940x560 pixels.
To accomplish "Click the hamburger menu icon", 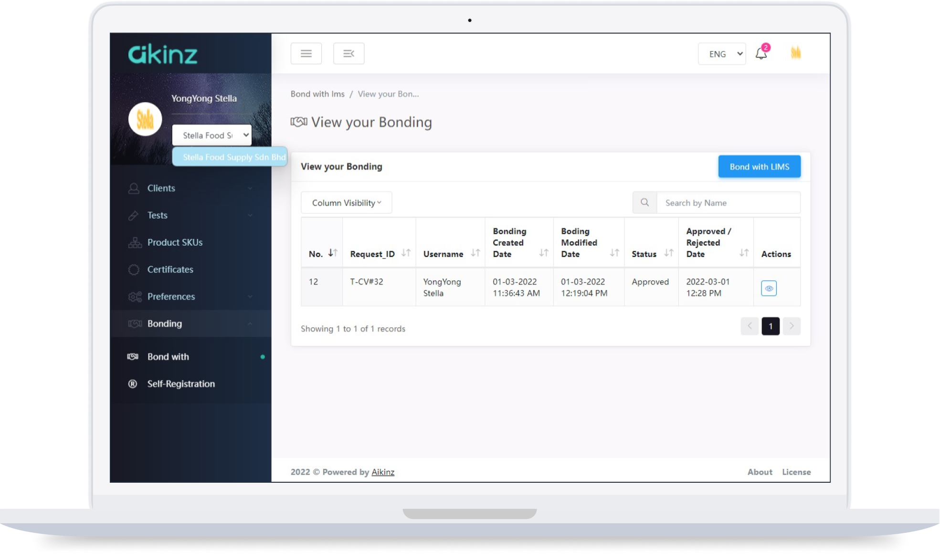I will pos(306,53).
